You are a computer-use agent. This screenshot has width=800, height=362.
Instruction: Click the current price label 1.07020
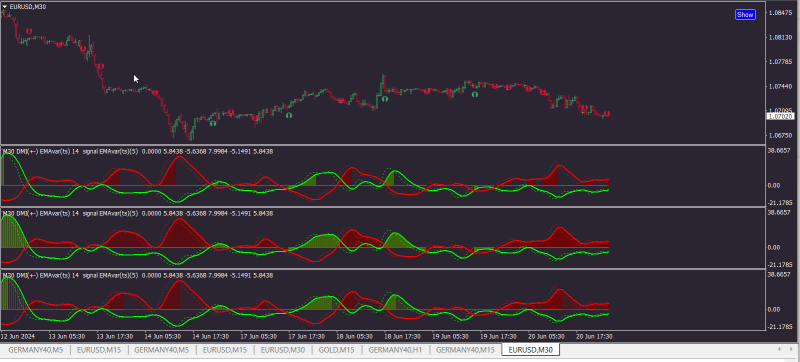click(x=780, y=117)
